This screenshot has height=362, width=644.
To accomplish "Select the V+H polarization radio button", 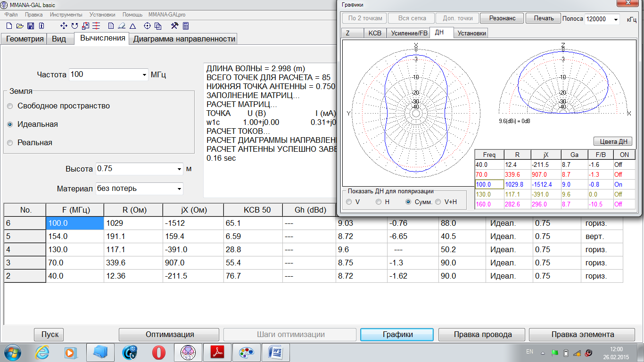I will 438,202.
